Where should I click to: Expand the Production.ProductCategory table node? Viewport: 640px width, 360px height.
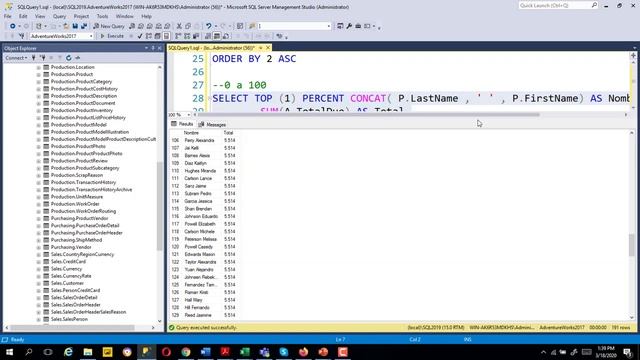(38, 82)
